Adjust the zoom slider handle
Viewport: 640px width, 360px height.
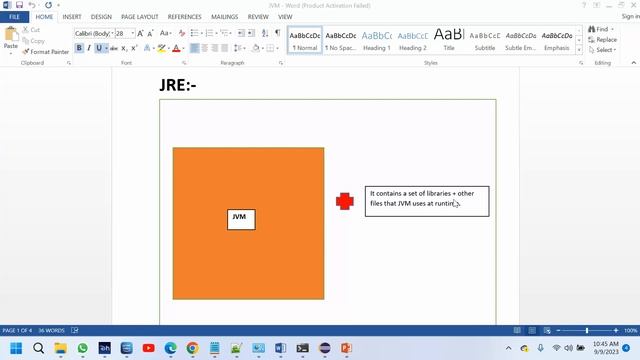(587, 330)
